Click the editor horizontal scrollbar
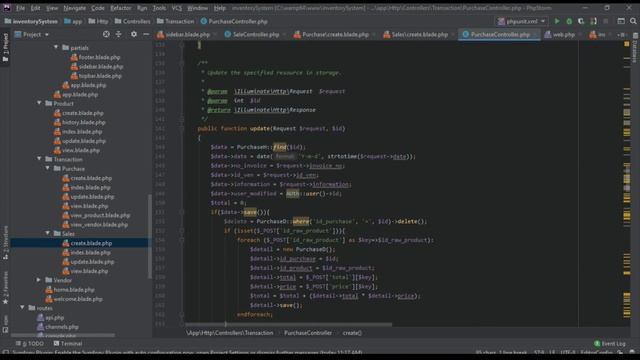 point(289,324)
